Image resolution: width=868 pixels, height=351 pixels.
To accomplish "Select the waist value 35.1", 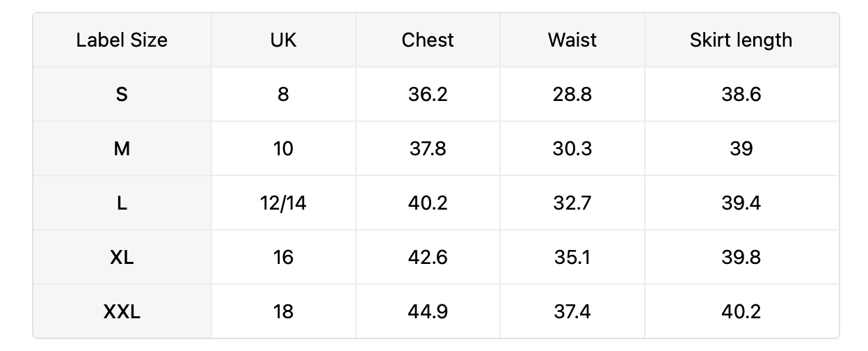I will pyautogui.click(x=572, y=257).
